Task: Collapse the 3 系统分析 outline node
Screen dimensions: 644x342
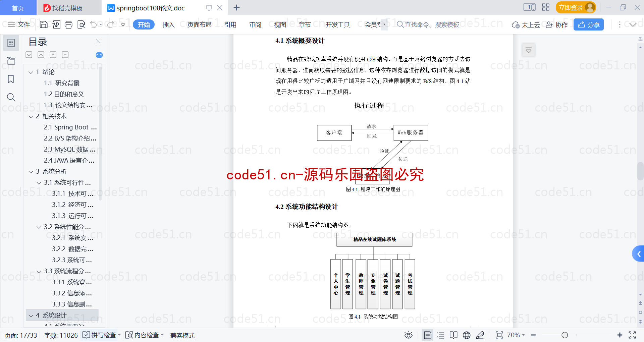Action: (x=31, y=172)
